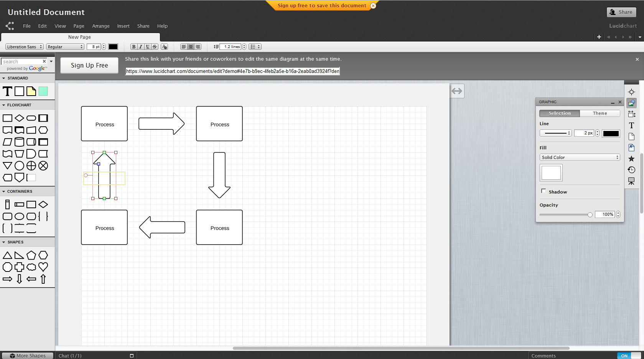The height and width of the screenshot is (359, 644).
Task: Click the Italic formatting icon
Action: point(140,47)
